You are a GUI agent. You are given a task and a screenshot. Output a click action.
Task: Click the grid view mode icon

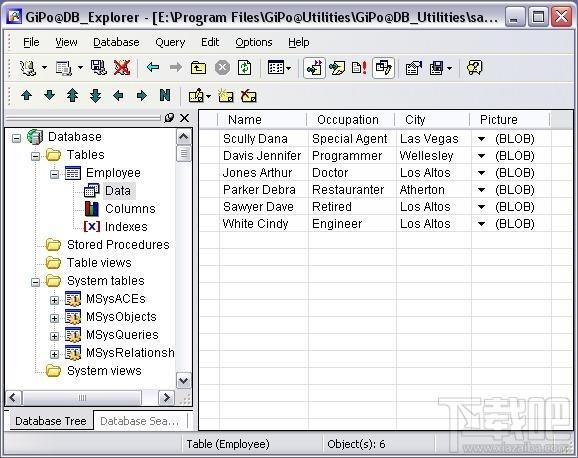276,68
